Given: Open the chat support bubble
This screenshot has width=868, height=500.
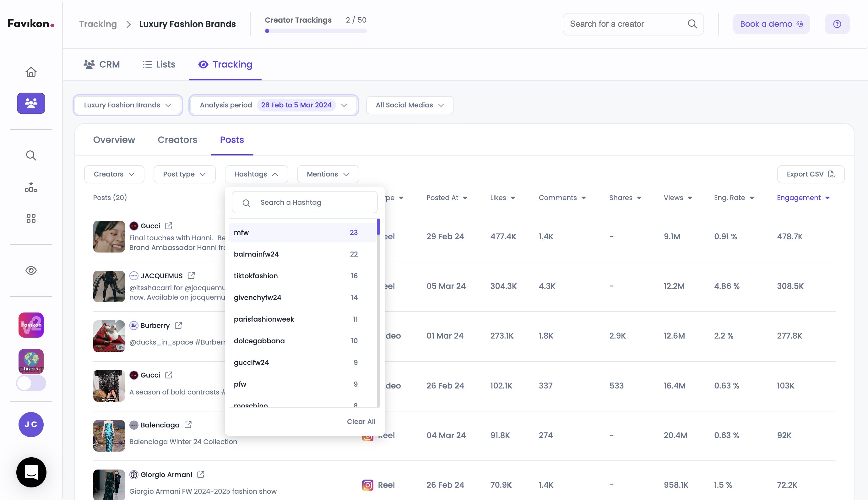Looking at the screenshot, I should click(x=31, y=472).
